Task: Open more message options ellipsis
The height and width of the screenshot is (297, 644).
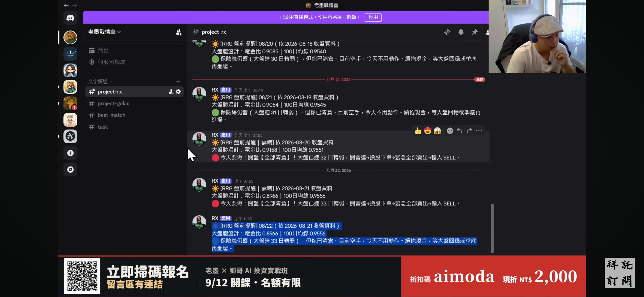Action: 479,131
